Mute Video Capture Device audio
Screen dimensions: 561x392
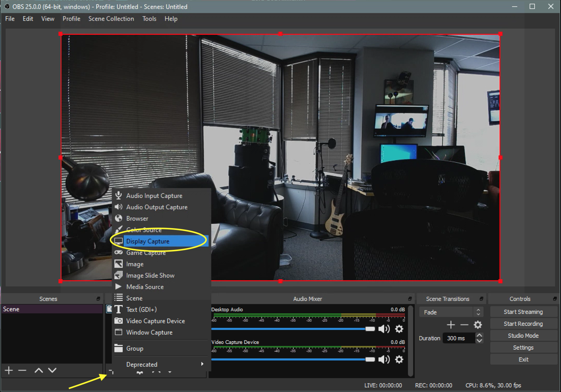click(384, 360)
